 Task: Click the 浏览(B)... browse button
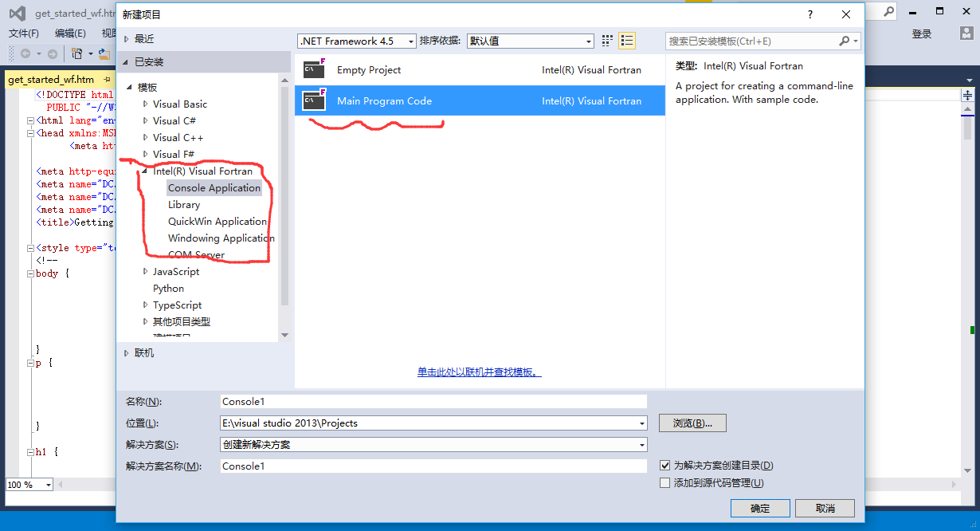(x=692, y=423)
